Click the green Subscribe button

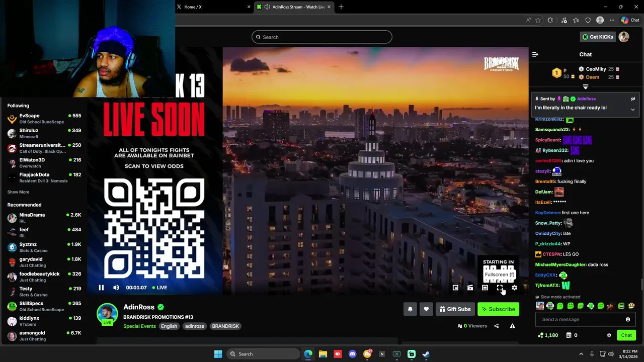coord(498,309)
